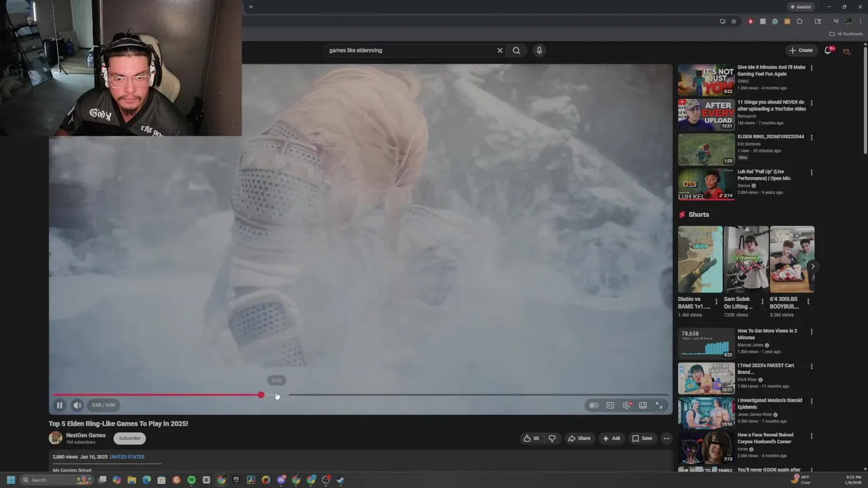Open the Create menu
The height and width of the screenshot is (488, 868).
point(801,50)
